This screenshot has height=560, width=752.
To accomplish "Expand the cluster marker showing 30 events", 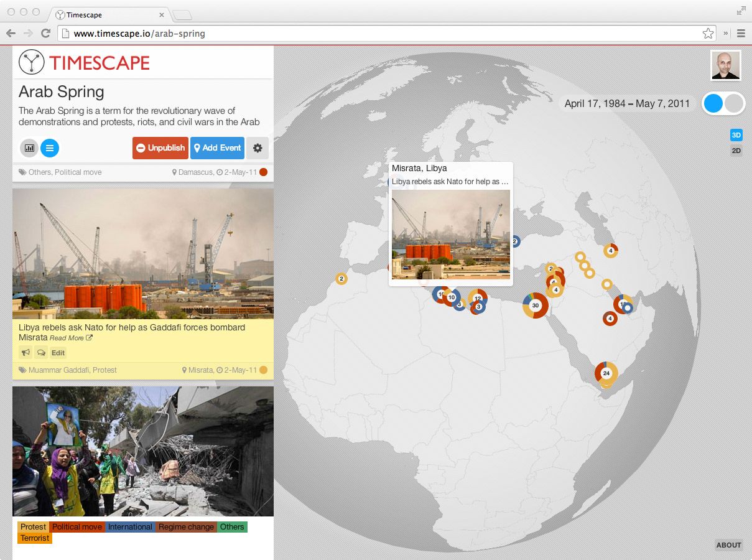I will point(536,306).
